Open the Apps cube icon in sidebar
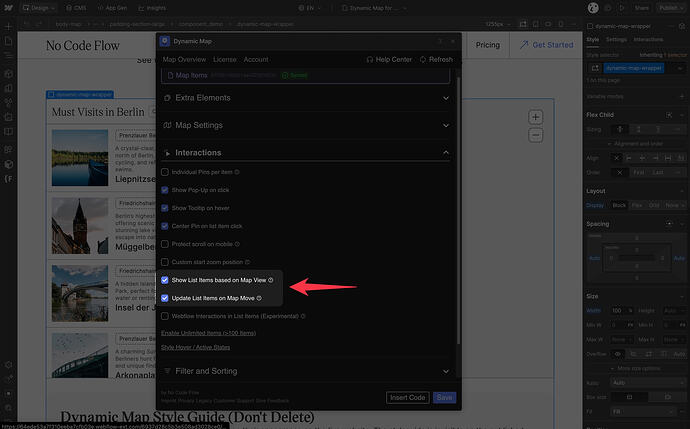The image size is (690, 429). (8, 164)
